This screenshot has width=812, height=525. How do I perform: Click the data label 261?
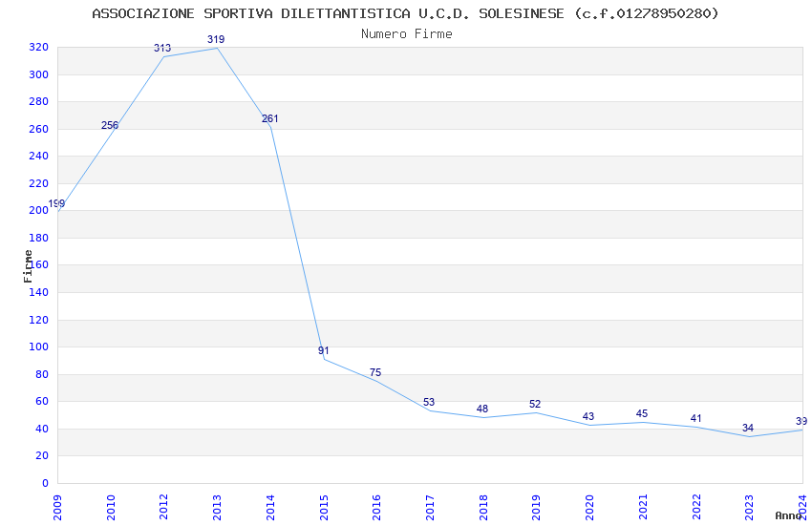(x=269, y=118)
